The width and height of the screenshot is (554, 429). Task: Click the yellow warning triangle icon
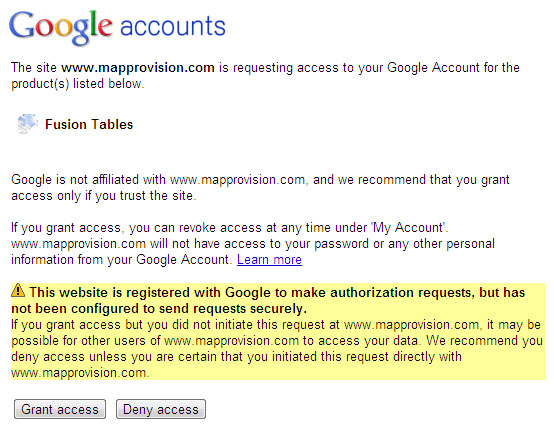coord(18,290)
